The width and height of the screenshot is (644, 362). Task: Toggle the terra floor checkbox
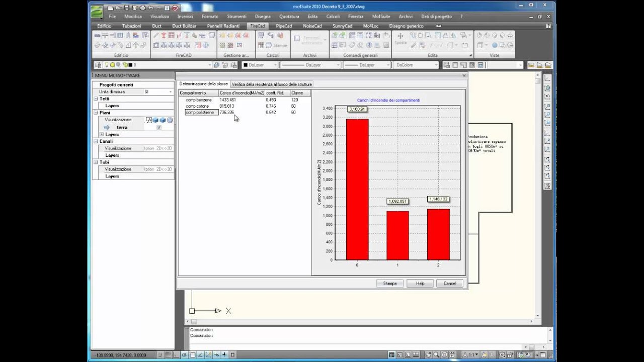point(159,128)
